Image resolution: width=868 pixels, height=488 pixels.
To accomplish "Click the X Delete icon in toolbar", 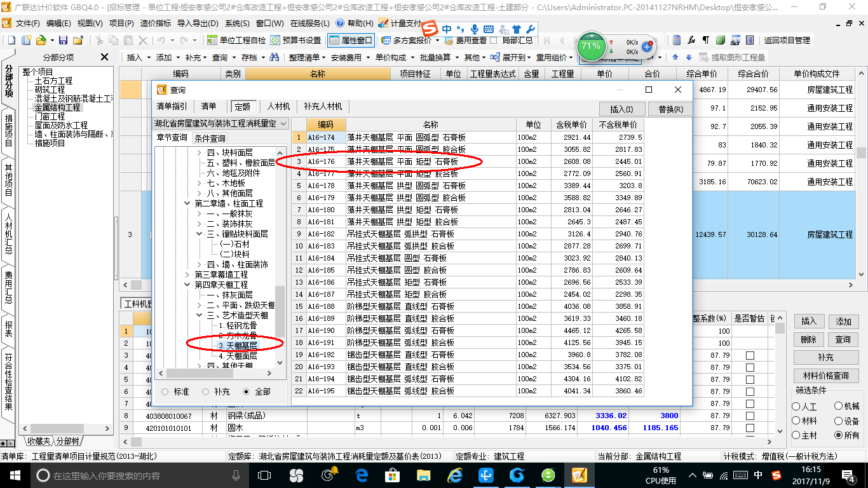I will 143,40.
